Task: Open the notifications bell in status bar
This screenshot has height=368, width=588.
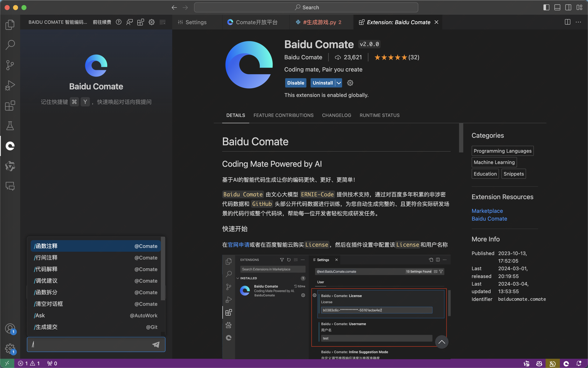Action: (x=579, y=363)
